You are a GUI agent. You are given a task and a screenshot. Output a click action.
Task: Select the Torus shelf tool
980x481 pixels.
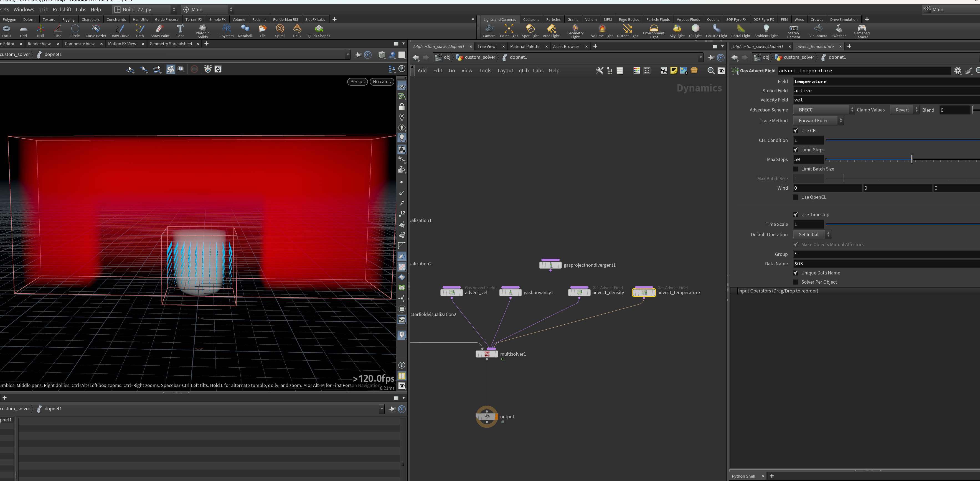(x=6, y=31)
